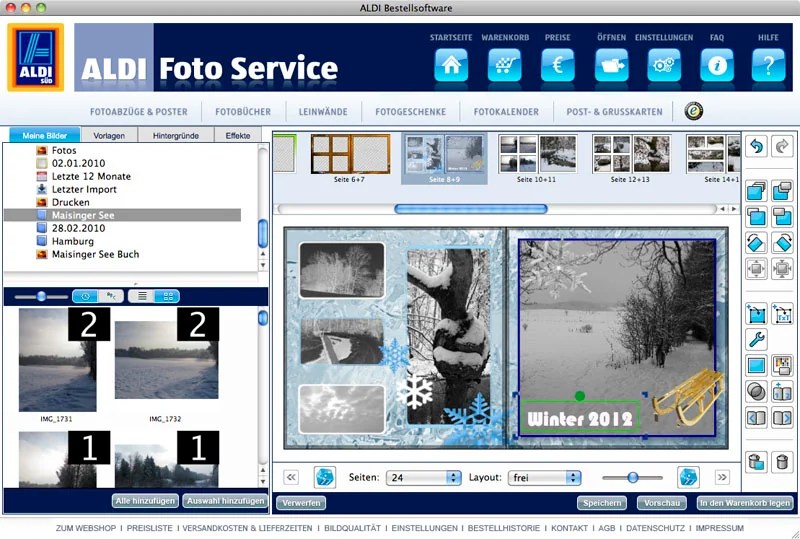Click the FAQ info icon
This screenshot has width=800, height=539.
point(717,65)
